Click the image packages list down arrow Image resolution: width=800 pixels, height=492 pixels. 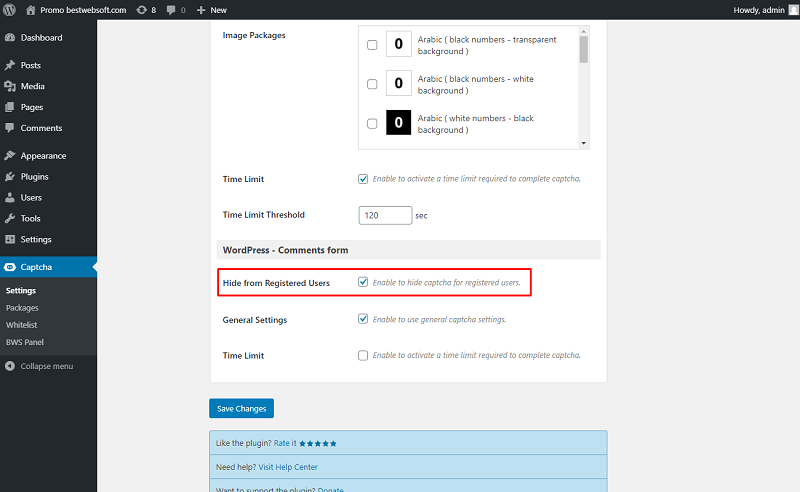(x=584, y=143)
